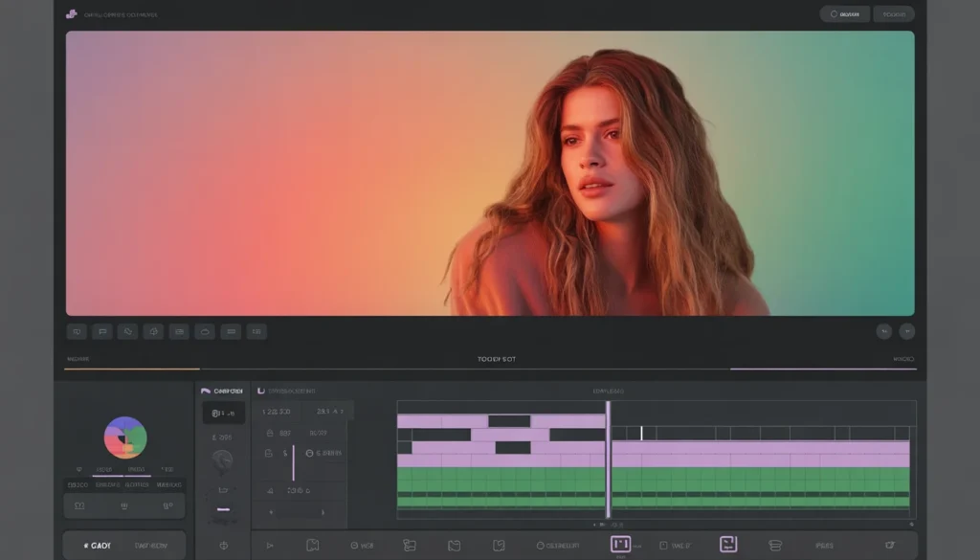Open the top-right pill dropdown with circle icon
The width and height of the screenshot is (980, 560).
tap(844, 14)
